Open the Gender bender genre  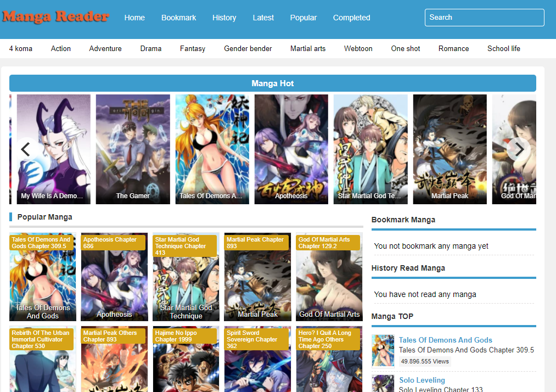(x=248, y=49)
